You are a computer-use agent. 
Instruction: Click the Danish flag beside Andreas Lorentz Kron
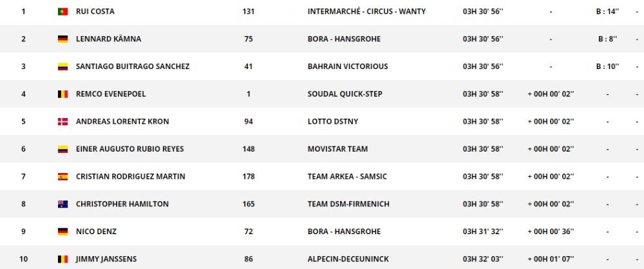click(x=62, y=122)
